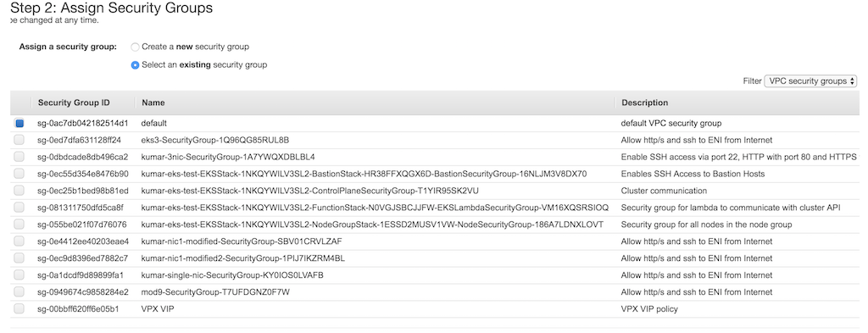Click the 'VPX VIP policy' description
Screen dimensions: 868x333
pyautogui.click(x=649, y=308)
